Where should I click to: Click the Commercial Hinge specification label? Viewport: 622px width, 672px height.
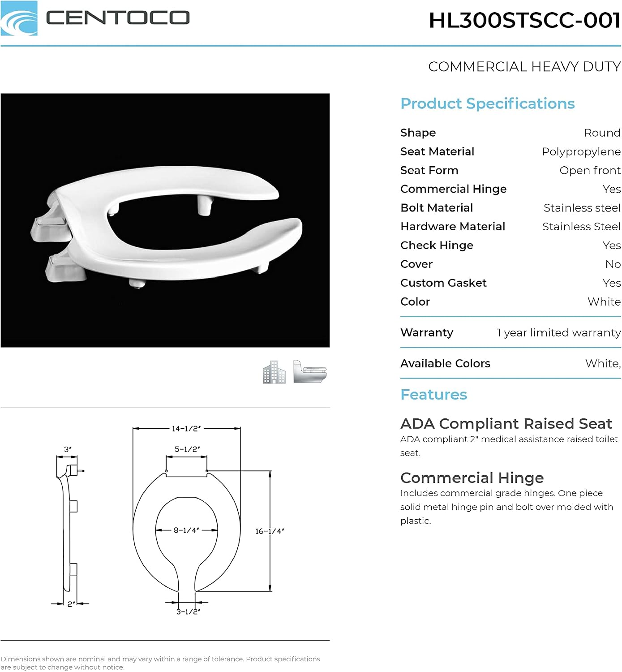click(453, 190)
